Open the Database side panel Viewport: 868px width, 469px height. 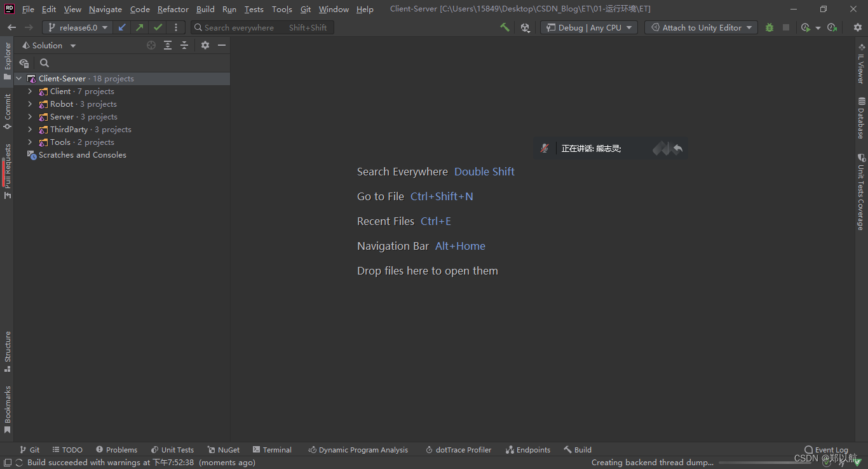(861, 118)
